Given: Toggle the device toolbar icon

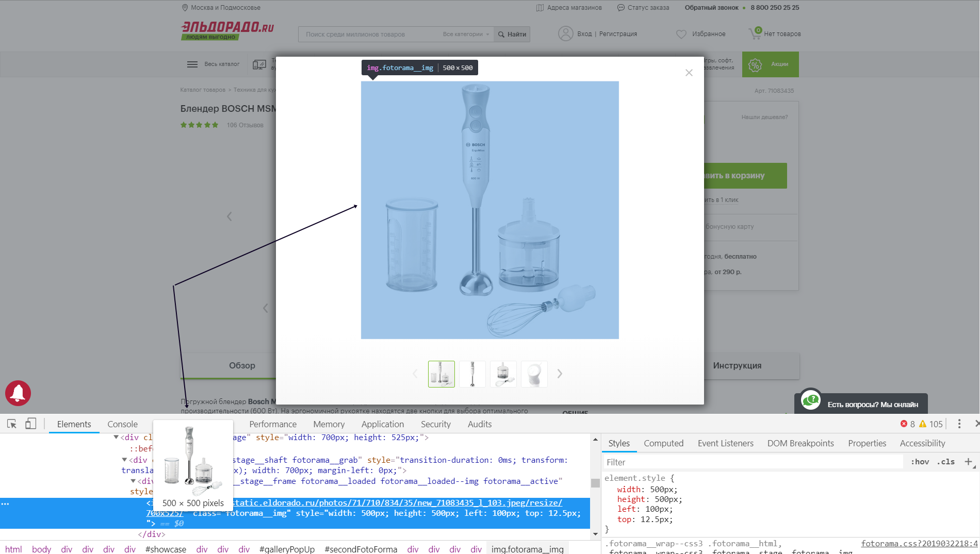Looking at the screenshot, I should click(31, 424).
